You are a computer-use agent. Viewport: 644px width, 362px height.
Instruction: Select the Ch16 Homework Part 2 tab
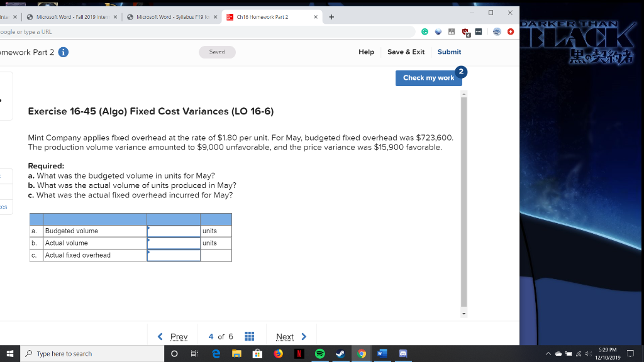tap(264, 17)
